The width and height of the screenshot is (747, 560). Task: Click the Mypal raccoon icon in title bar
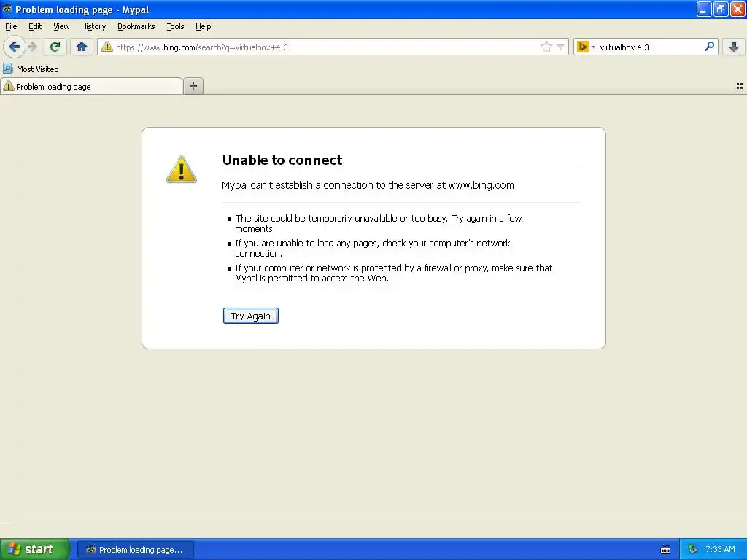point(7,9)
